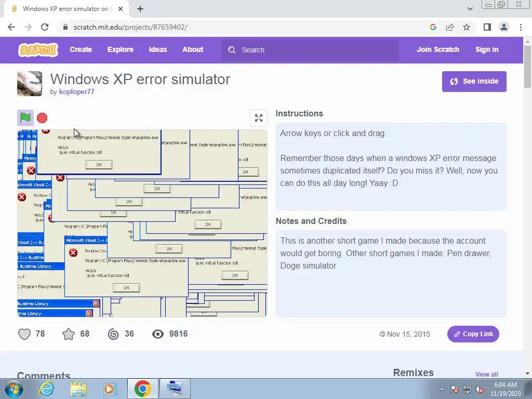
Task: Click scrollbar down arrow
Action: (527, 374)
